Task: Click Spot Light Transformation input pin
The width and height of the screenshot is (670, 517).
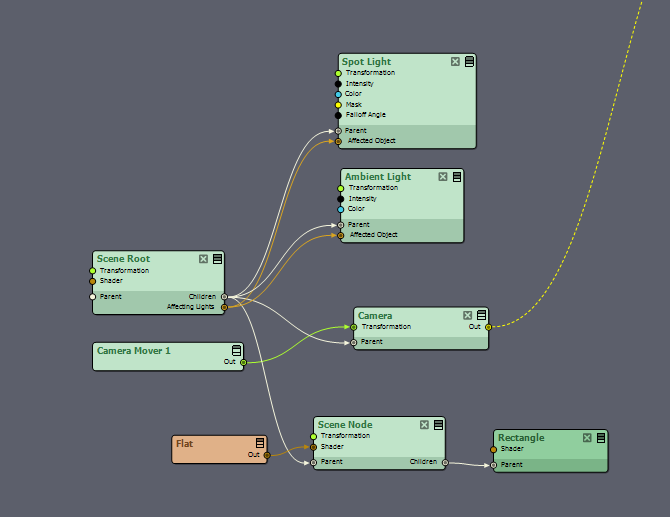Action: pos(338,73)
